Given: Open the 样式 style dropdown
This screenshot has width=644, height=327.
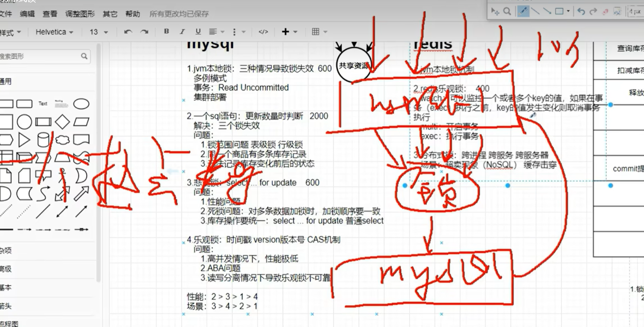Looking at the screenshot, I should tap(10, 32).
